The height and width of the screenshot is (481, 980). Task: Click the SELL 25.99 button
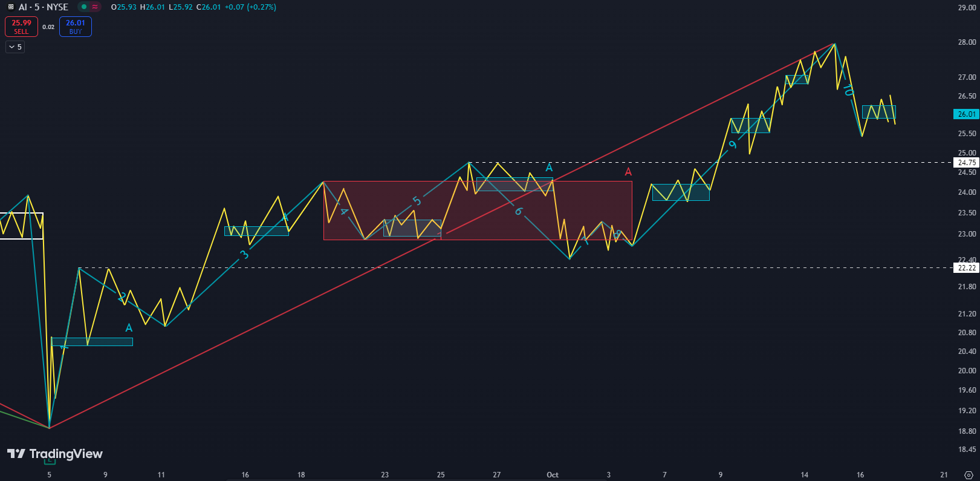pyautogui.click(x=21, y=27)
